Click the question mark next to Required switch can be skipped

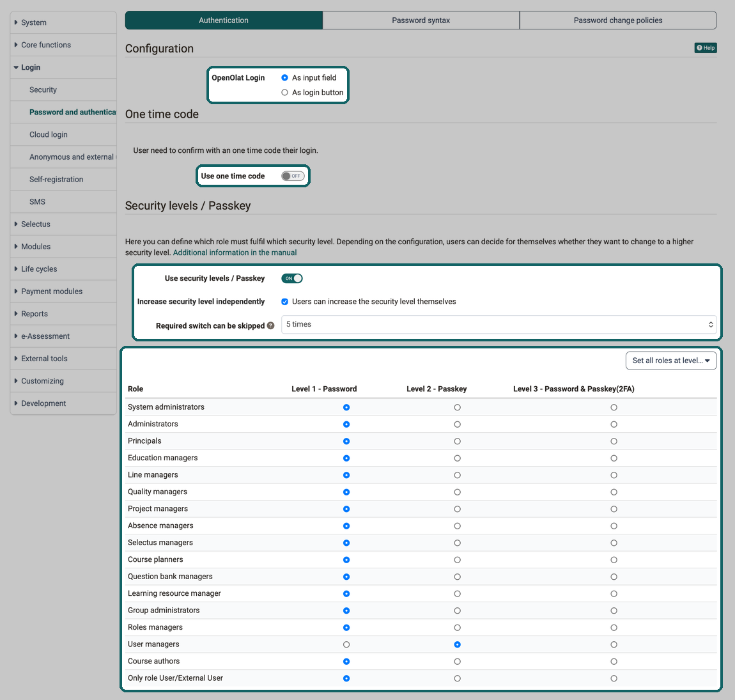click(270, 325)
